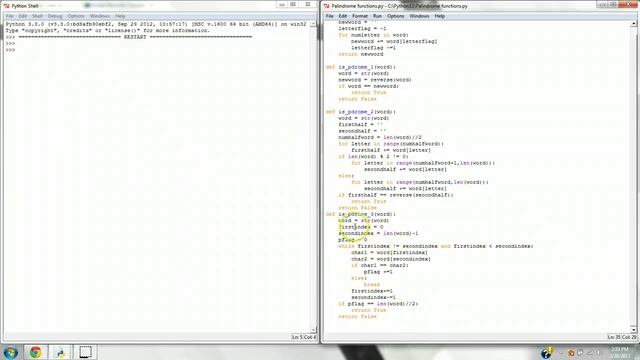Click the 'char1 = word[firstindex]' line
Viewport: 640px width, 360px height.
click(389, 253)
